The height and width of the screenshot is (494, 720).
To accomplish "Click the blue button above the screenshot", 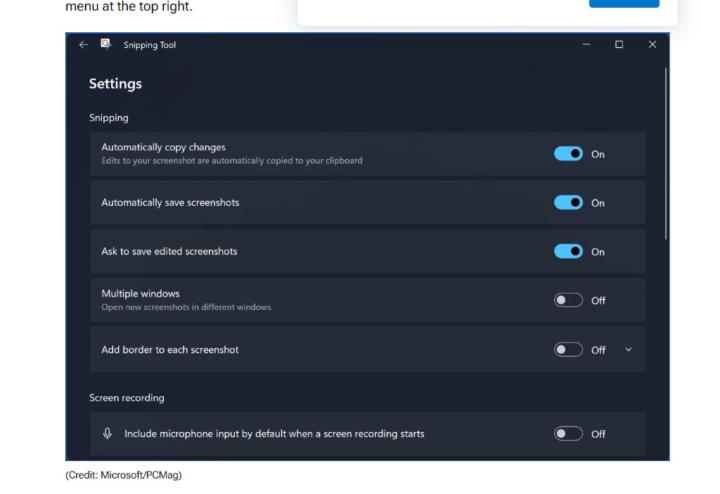I will click(x=624, y=4).
